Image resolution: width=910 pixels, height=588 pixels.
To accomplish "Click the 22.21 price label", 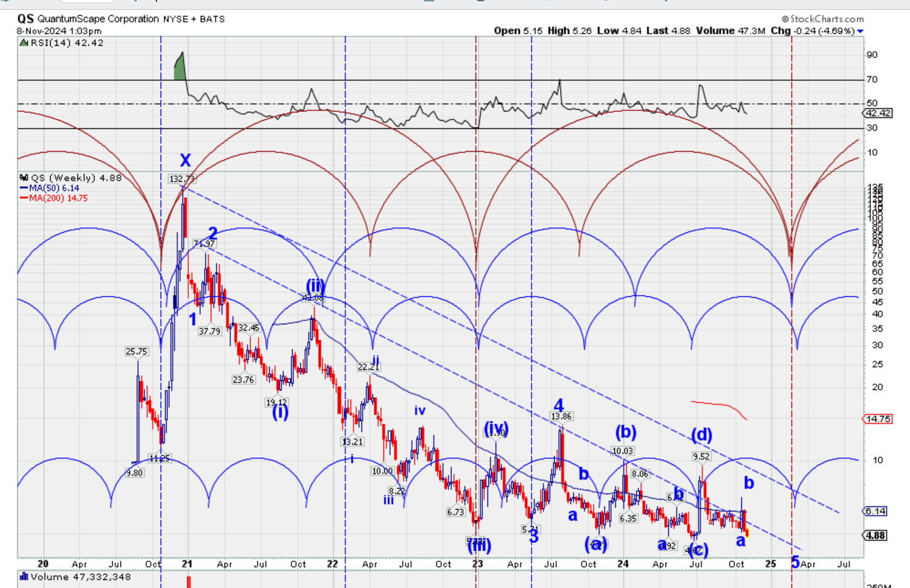I will (368, 367).
